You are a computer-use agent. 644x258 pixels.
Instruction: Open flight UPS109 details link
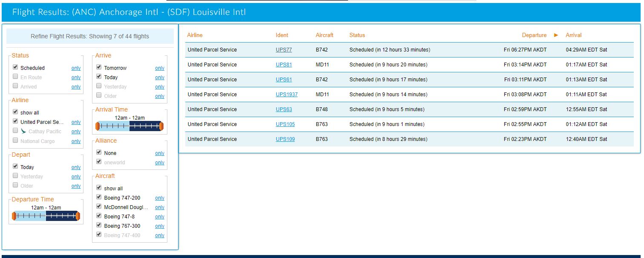pyautogui.click(x=285, y=139)
